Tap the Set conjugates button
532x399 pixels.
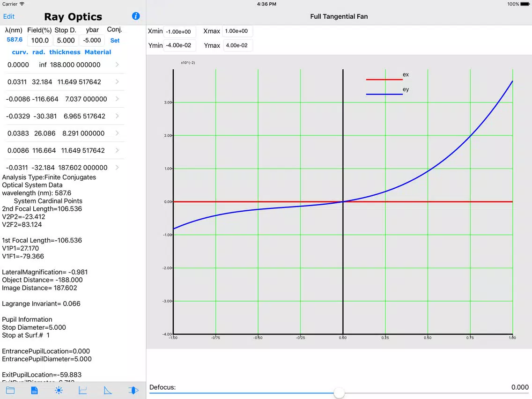115,40
